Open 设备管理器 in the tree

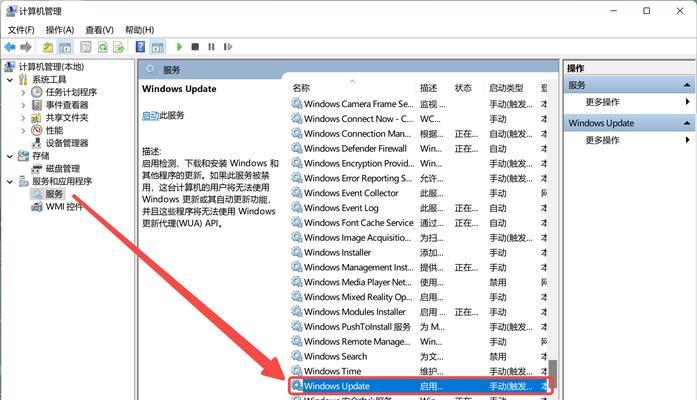click(67, 143)
